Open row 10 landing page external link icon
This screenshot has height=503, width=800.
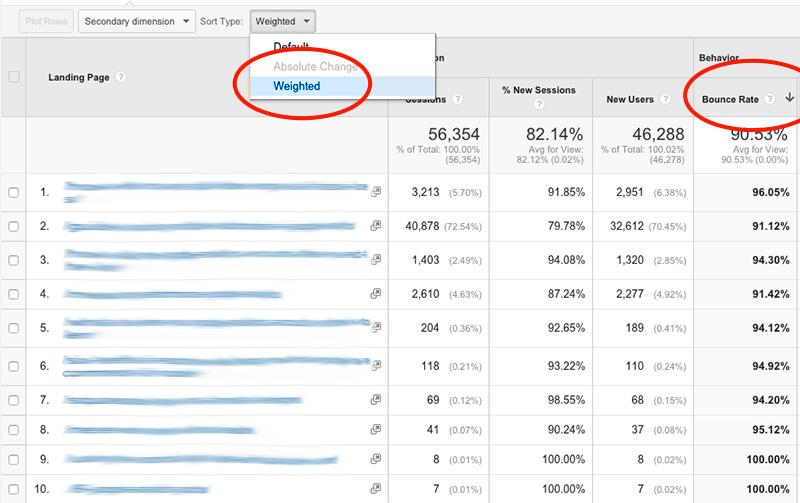point(376,489)
